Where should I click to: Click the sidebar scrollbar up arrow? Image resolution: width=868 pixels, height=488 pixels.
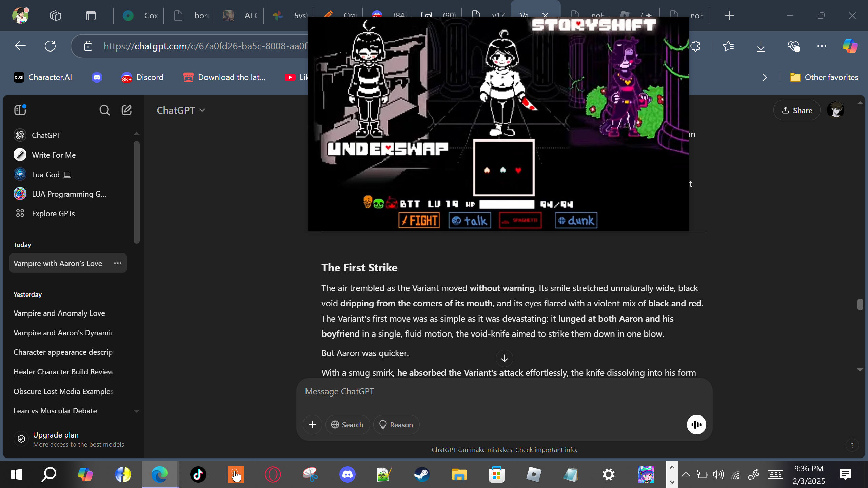point(137,134)
